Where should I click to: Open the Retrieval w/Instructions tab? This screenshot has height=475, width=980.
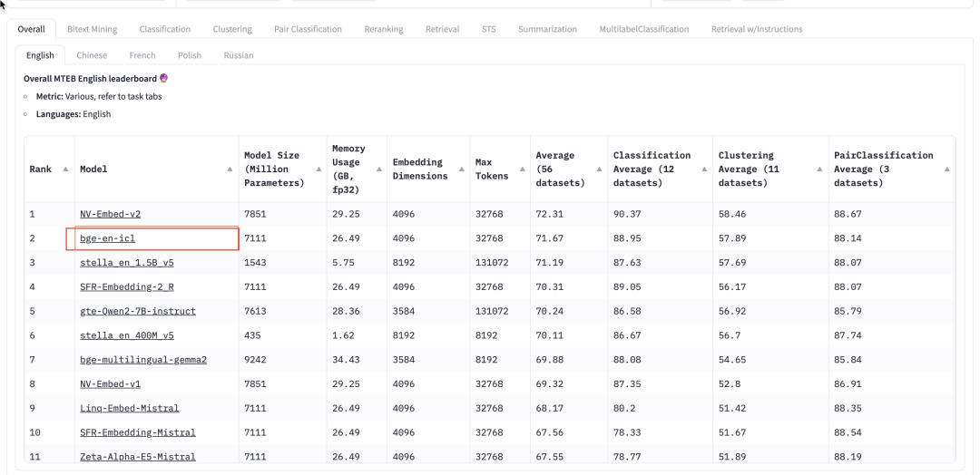tap(756, 29)
